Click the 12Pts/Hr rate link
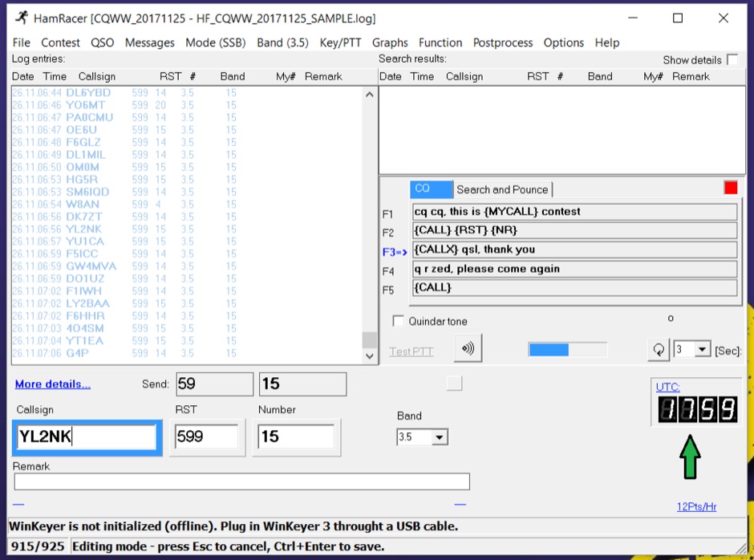The height and width of the screenshot is (560, 754). pyautogui.click(x=696, y=507)
